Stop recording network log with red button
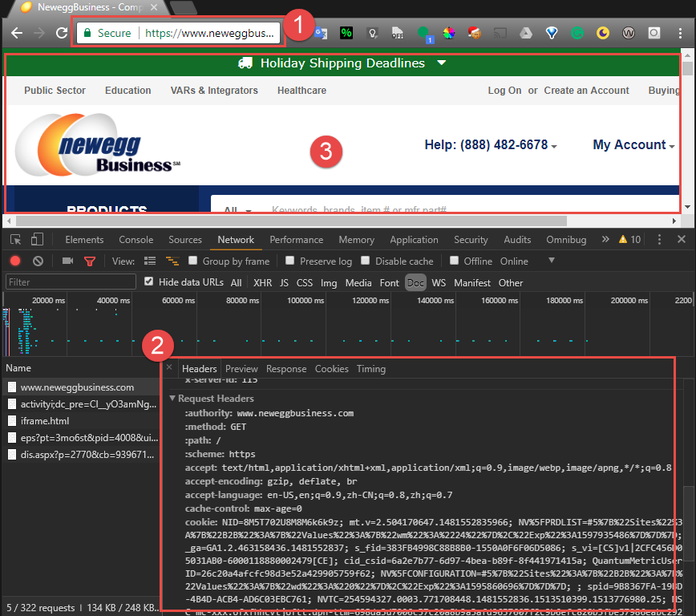Screen dimensions: 696x616 [15, 261]
